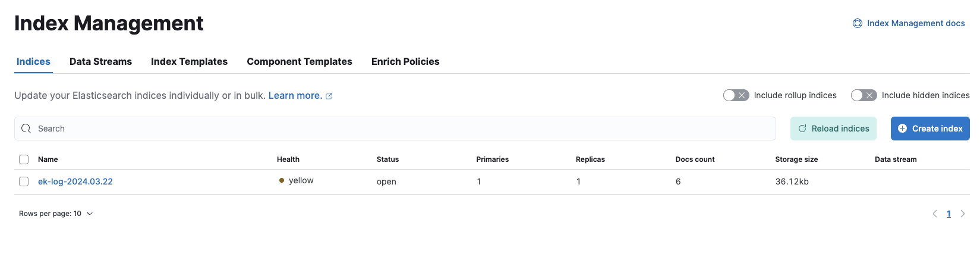Click the Create index button
Viewport: 980px width, 266px height.
tap(930, 129)
